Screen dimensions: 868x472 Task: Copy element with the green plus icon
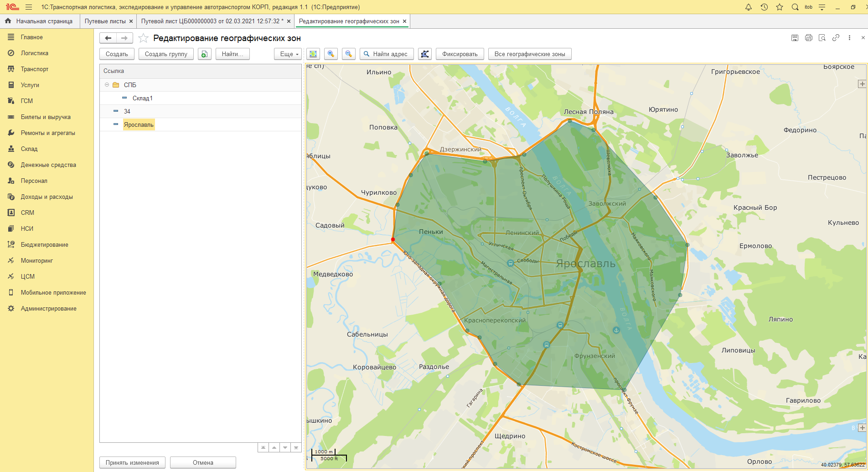(204, 54)
